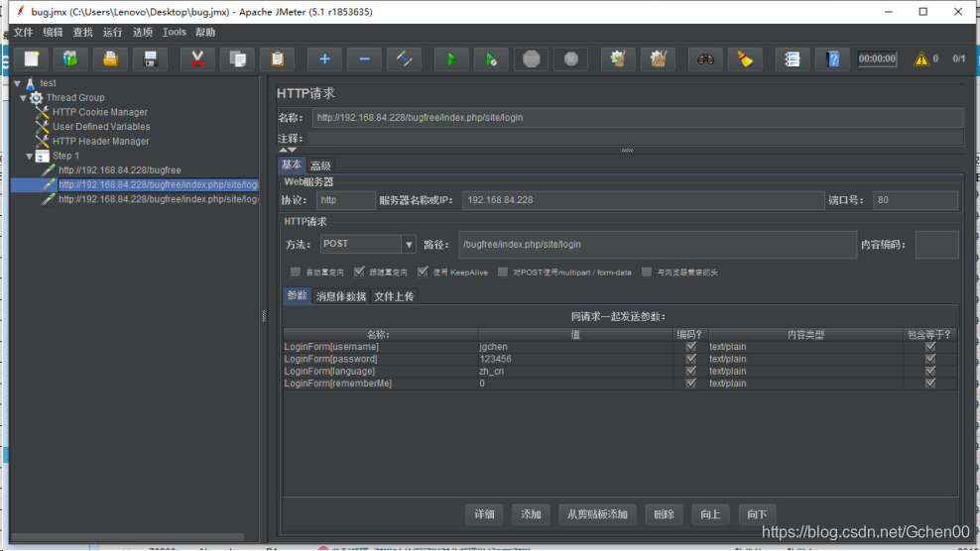
Task: Click the Stop test icon
Action: pyautogui.click(x=532, y=58)
